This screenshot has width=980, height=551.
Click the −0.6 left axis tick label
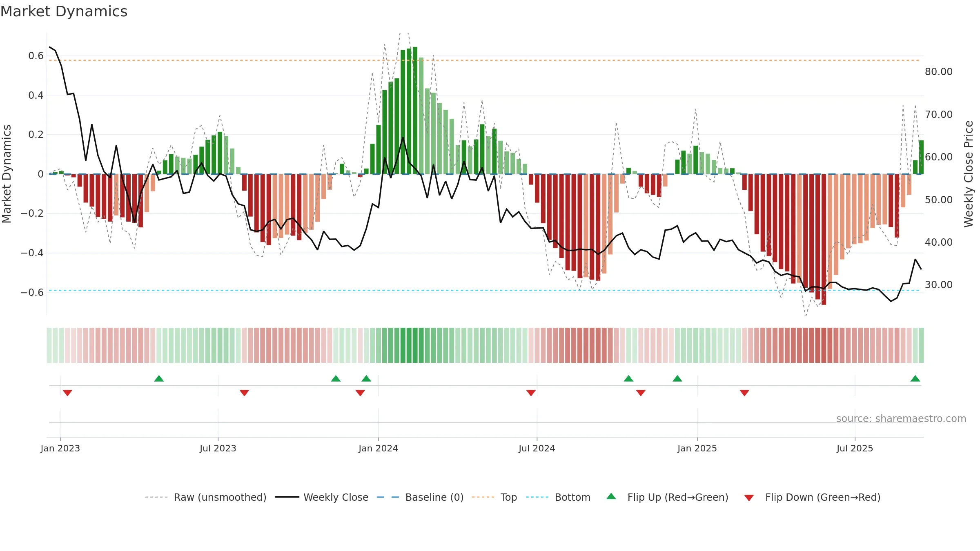32,292
